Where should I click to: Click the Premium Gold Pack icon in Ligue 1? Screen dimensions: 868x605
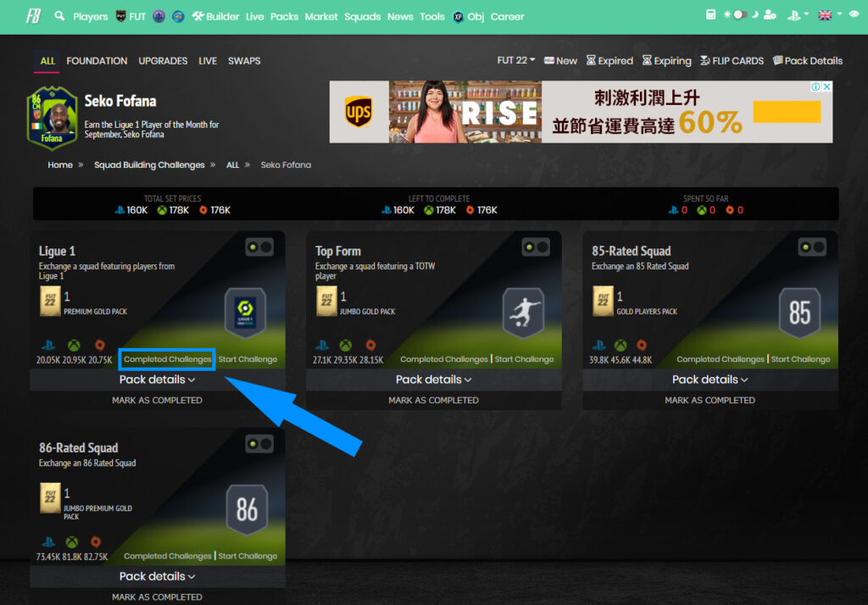coord(50,301)
